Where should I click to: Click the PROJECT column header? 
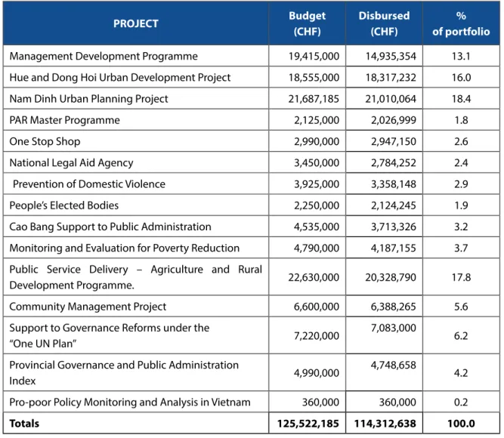pyautogui.click(x=136, y=23)
